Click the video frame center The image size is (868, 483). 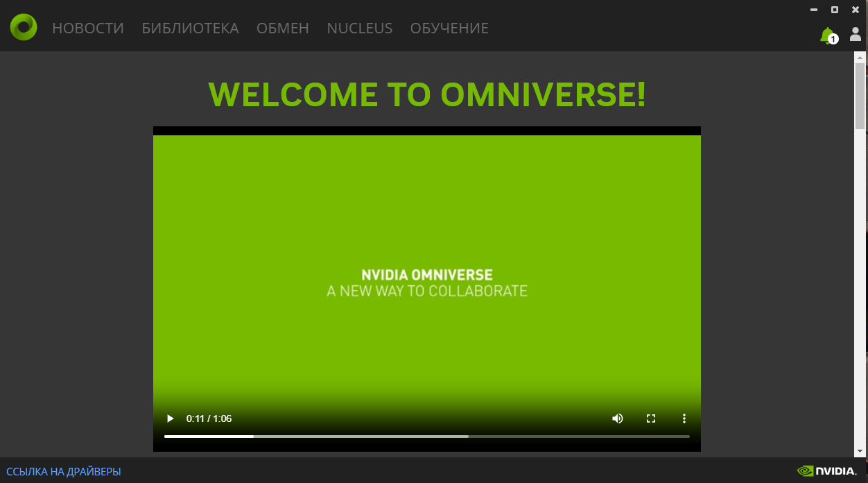coord(427,289)
